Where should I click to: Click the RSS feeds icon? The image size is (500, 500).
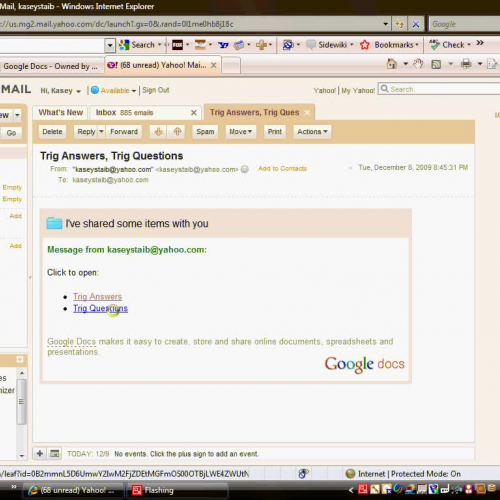click(436, 64)
